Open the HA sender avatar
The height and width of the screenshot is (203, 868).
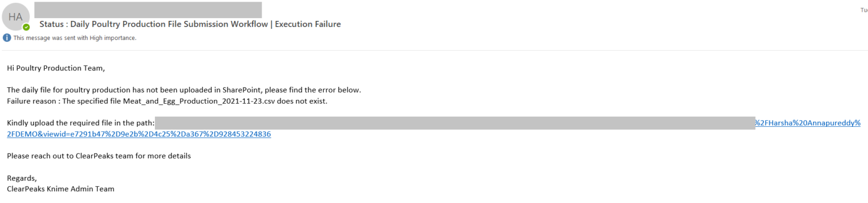pos(15,17)
